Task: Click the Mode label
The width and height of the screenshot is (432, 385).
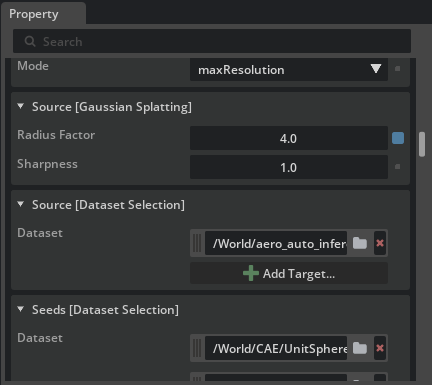Action: click(x=33, y=66)
